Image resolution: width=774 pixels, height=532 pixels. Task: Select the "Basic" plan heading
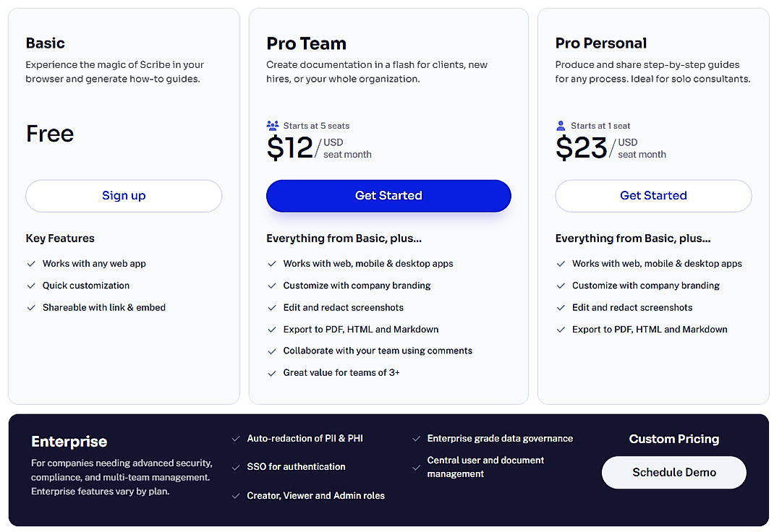(45, 43)
